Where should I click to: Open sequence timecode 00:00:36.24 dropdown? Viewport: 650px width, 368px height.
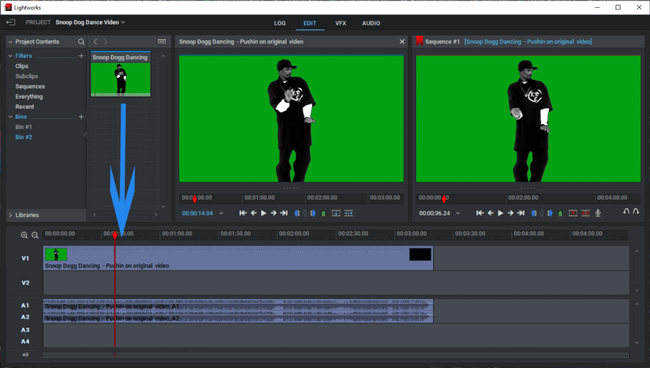pos(458,213)
